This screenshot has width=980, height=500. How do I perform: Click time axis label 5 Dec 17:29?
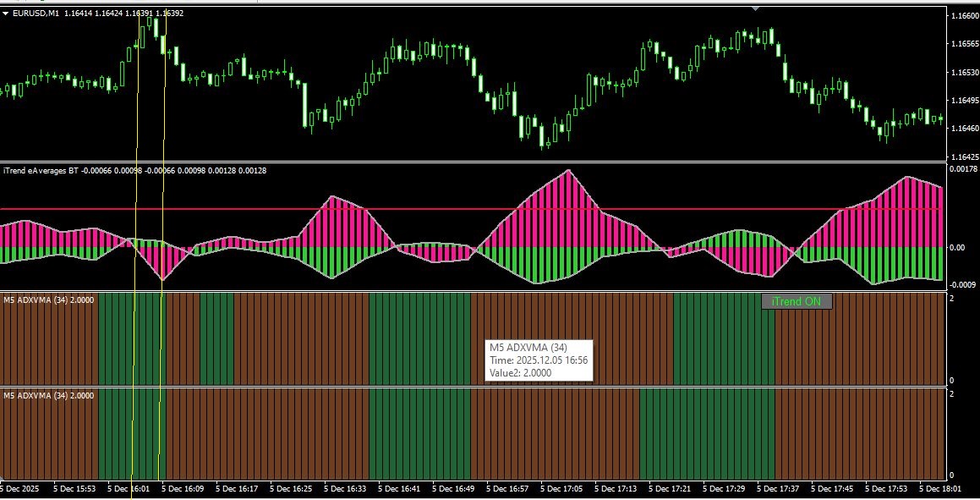(x=724, y=489)
